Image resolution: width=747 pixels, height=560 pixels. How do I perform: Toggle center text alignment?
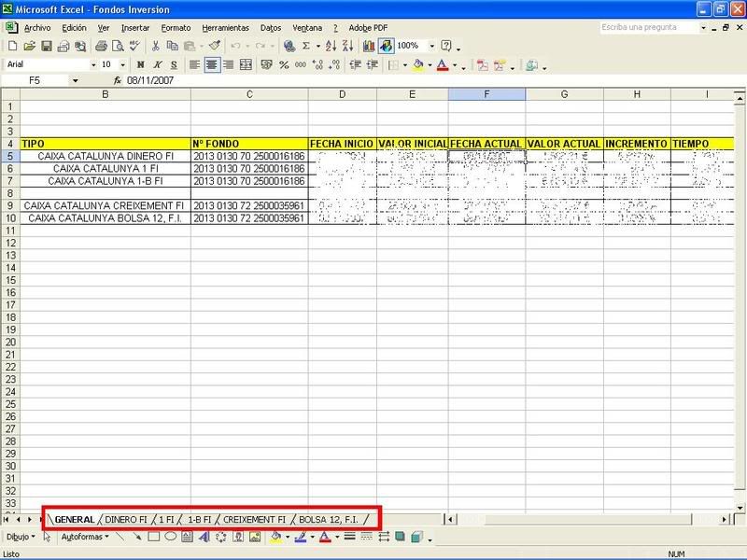212,64
